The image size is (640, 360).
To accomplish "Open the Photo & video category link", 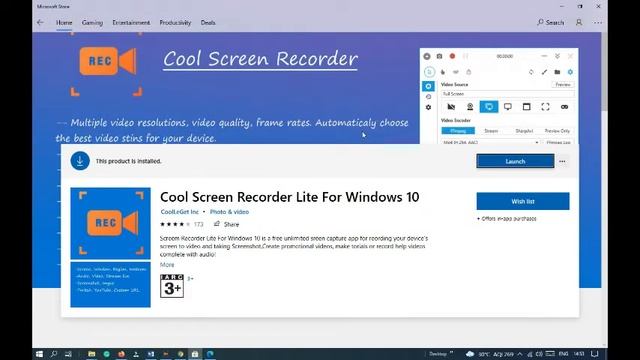I will [229, 212].
